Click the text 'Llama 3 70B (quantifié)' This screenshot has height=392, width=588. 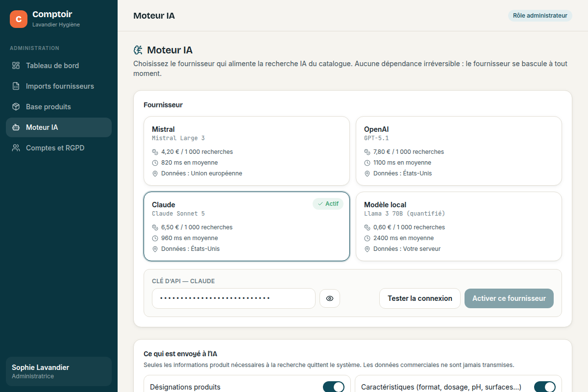pos(405,214)
